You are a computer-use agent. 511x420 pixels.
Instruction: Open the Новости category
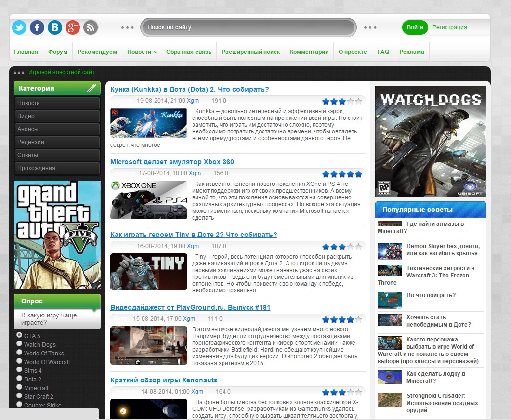57,103
